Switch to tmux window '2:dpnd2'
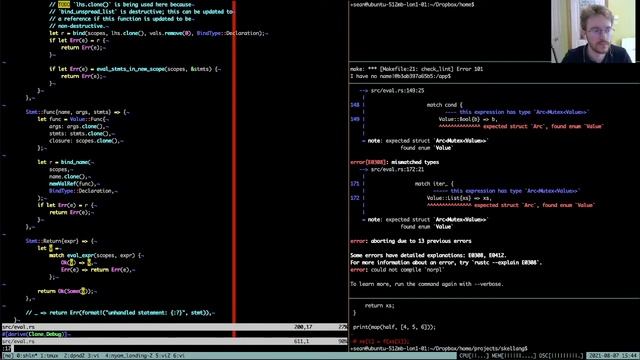The width and height of the screenshot is (640, 360). click(74, 356)
